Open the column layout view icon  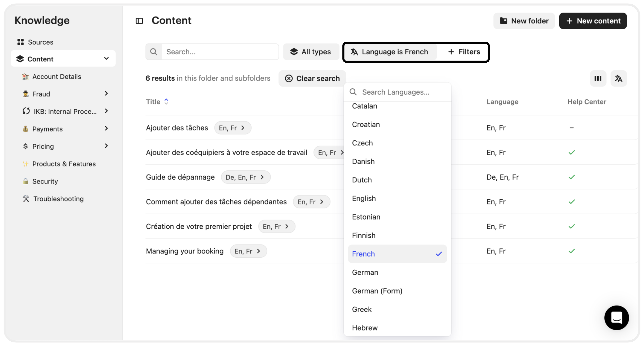[x=598, y=78]
